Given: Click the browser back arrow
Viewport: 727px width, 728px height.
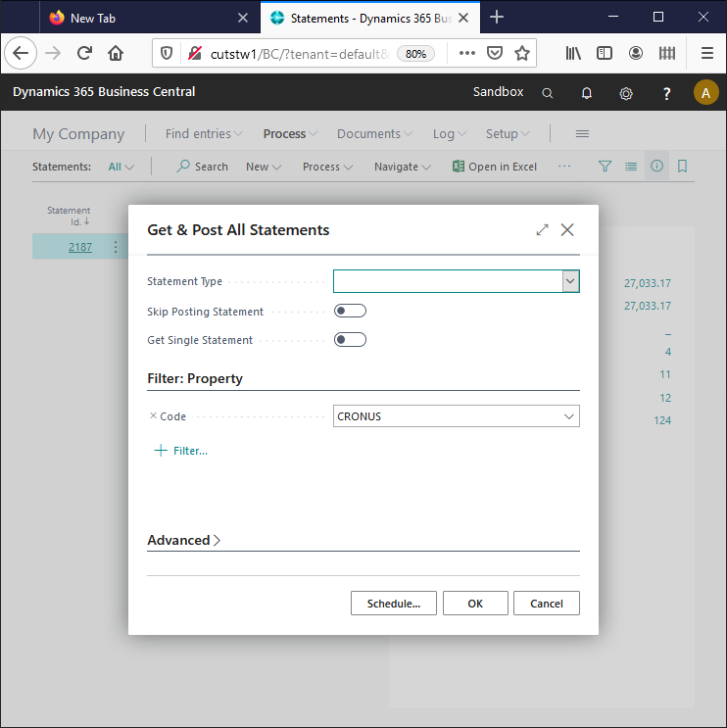Looking at the screenshot, I should [x=21, y=53].
